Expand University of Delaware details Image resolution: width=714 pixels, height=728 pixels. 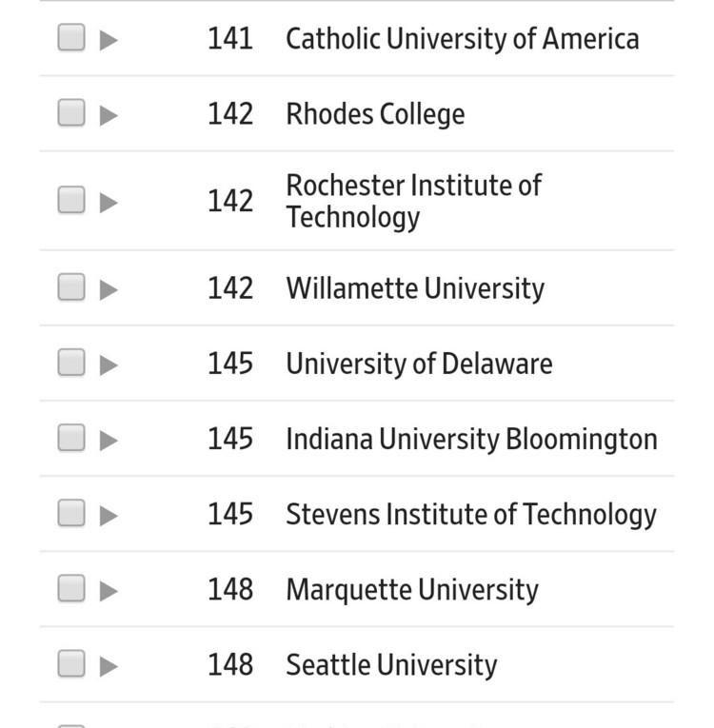tap(109, 364)
